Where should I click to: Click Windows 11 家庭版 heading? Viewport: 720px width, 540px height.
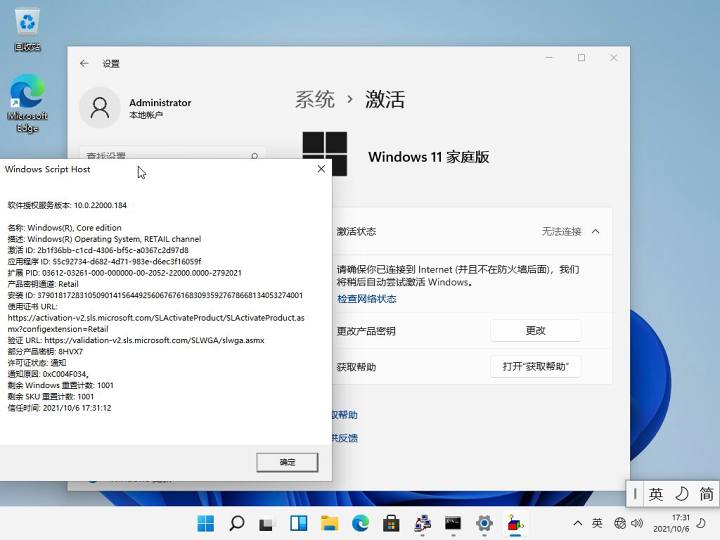pos(428,157)
